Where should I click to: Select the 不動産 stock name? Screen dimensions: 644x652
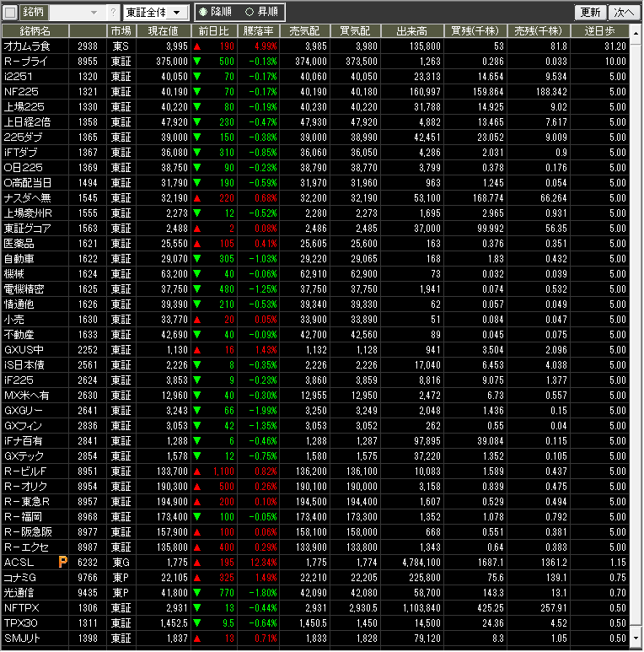19,335
